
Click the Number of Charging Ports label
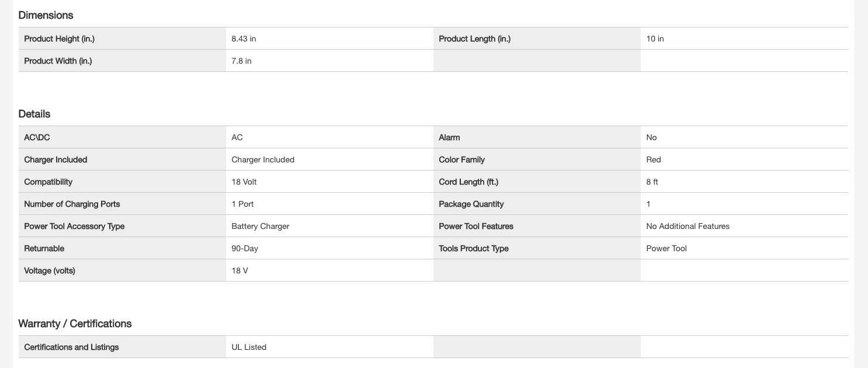72,204
